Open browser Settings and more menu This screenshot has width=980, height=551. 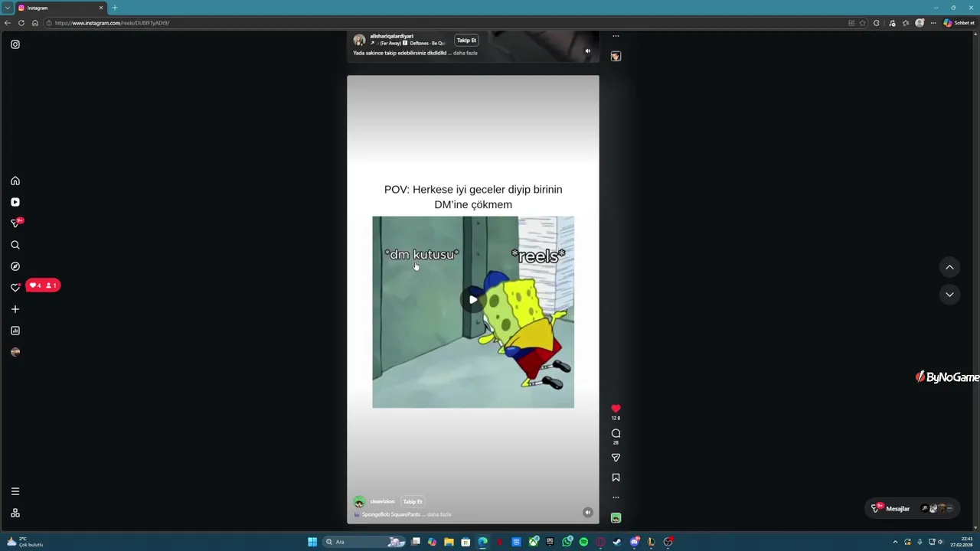933,23
